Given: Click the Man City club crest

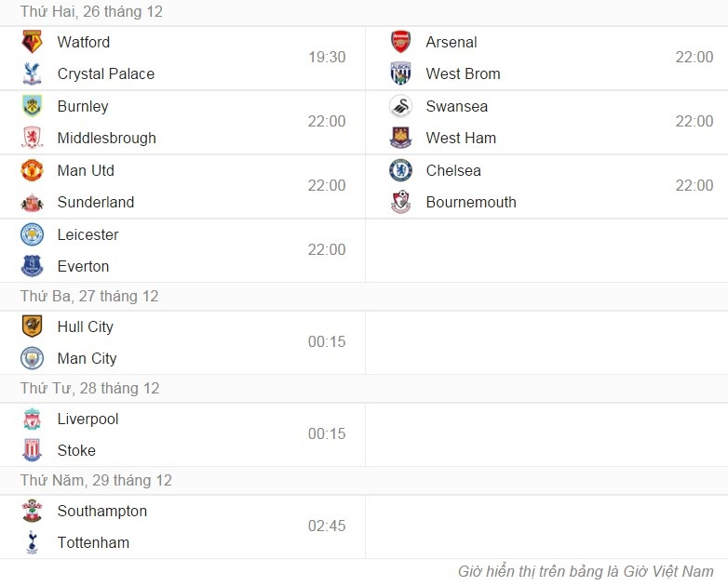Looking at the screenshot, I should tap(32, 358).
